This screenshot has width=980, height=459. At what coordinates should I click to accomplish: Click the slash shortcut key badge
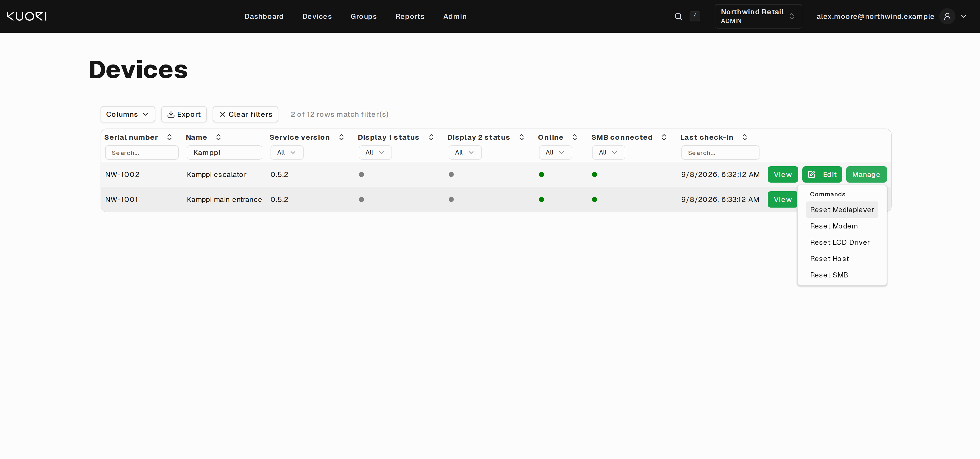pos(695,16)
